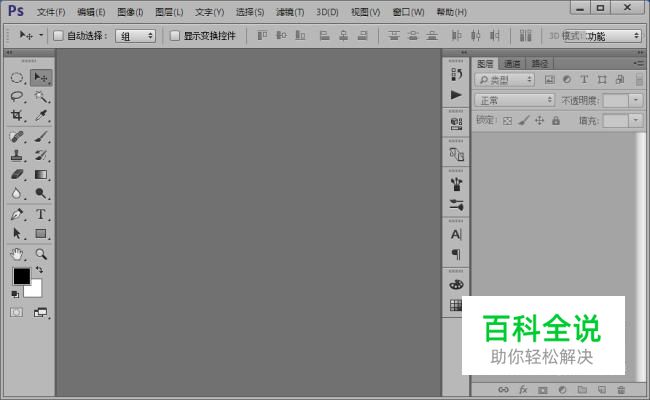Open the Layers panel flyout menu
The height and width of the screenshot is (400, 650).
639,63
